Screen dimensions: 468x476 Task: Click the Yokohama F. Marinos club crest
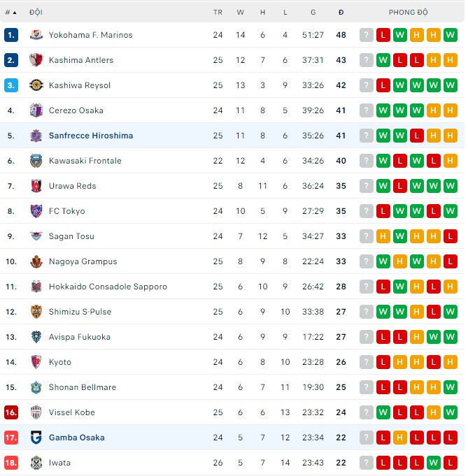click(36, 35)
